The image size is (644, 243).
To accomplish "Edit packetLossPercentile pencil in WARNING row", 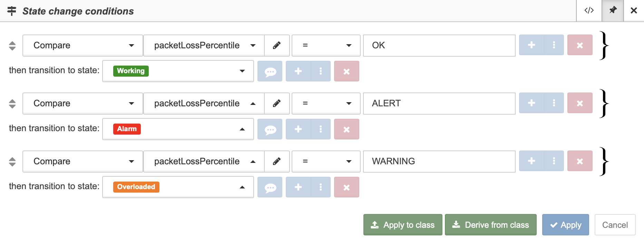I will [277, 161].
